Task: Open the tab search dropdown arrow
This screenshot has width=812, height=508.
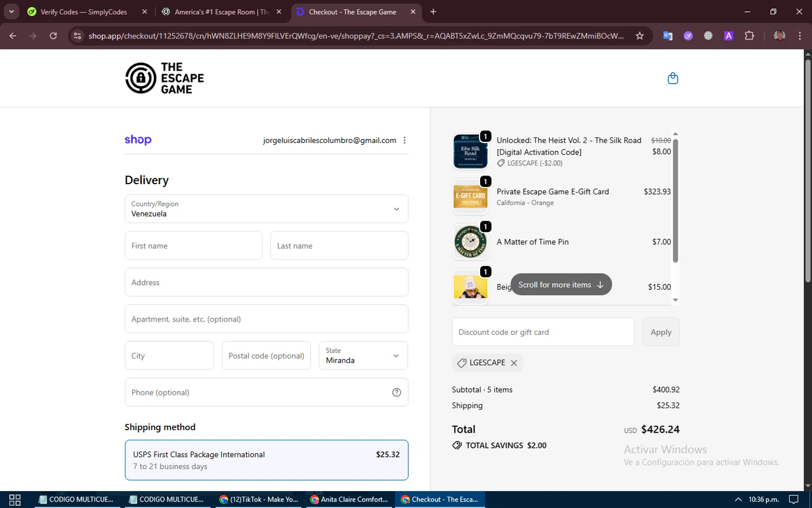Action: point(11,11)
